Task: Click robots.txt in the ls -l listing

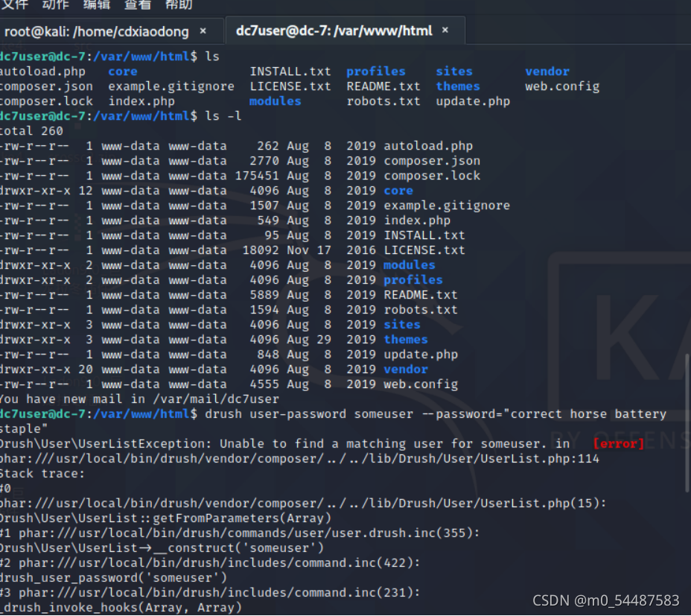Action: [421, 310]
